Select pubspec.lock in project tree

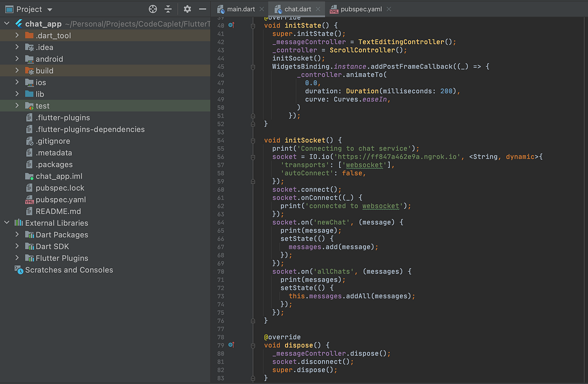[60, 188]
